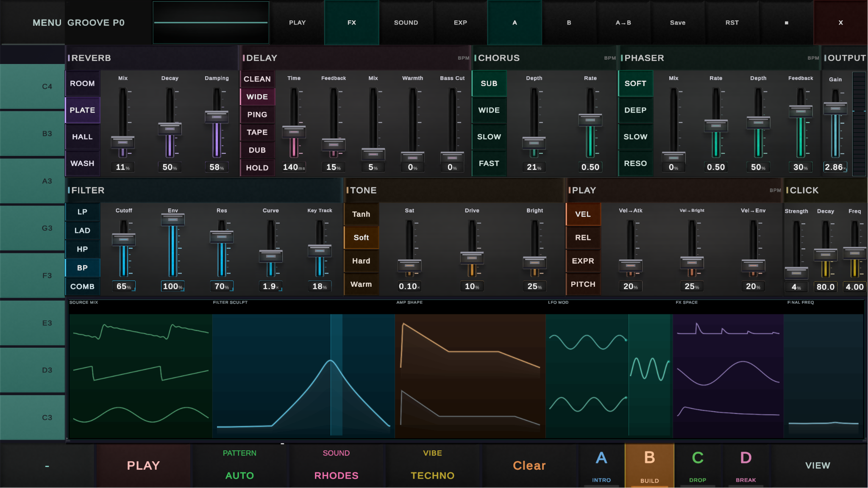Toggle the DELAY BPM sync label
The height and width of the screenshot is (488, 868).
coord(463,58)
